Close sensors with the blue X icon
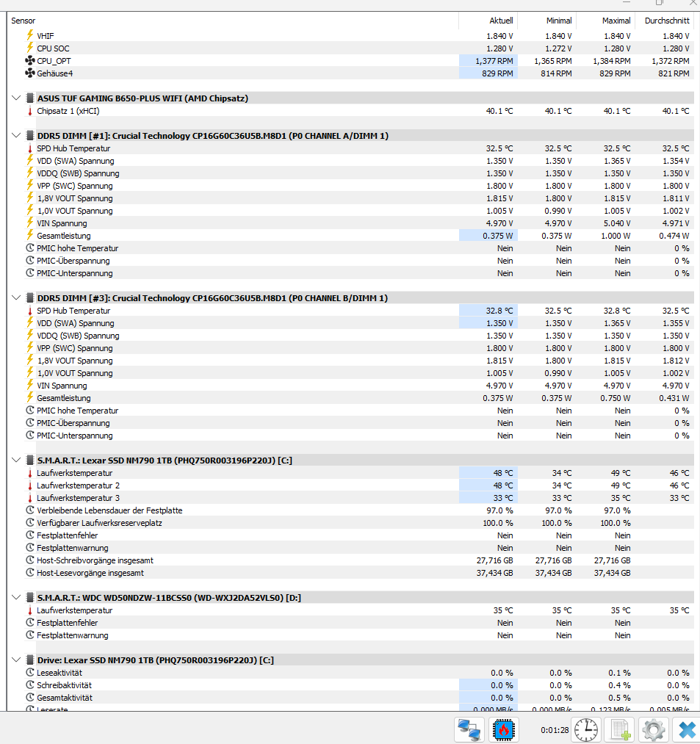 pyautogui.click(x=687, y=730)
